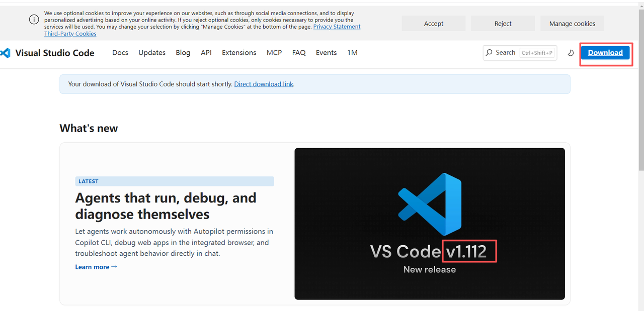Click the Visual Studio Code logo icon
This screenshot has height=311, width=644.
pos(5,53)
